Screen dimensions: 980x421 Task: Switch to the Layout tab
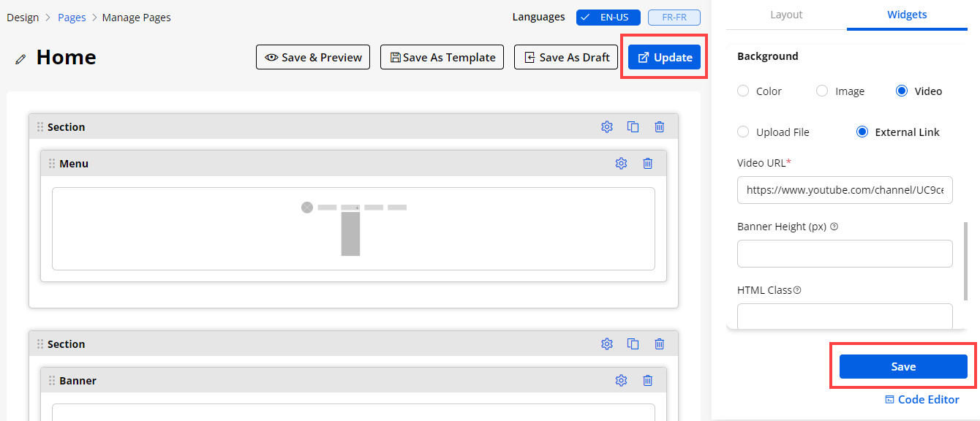(x=786, y=15)
